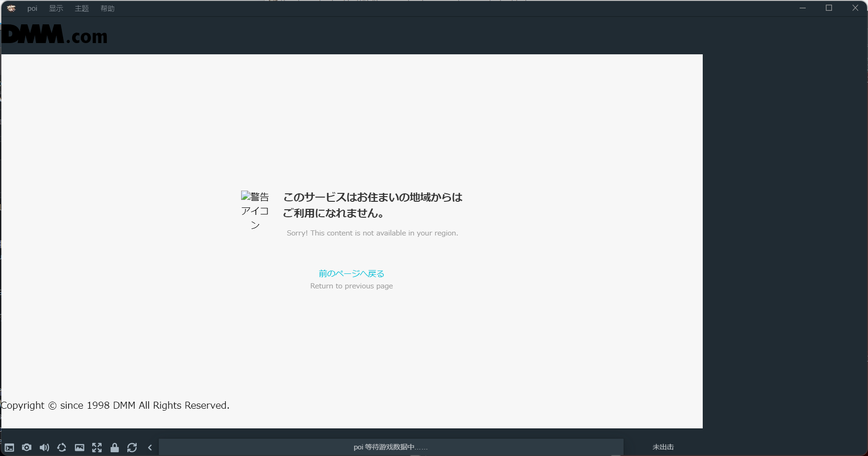Collapse the toolbar with the left chevron

150,448
